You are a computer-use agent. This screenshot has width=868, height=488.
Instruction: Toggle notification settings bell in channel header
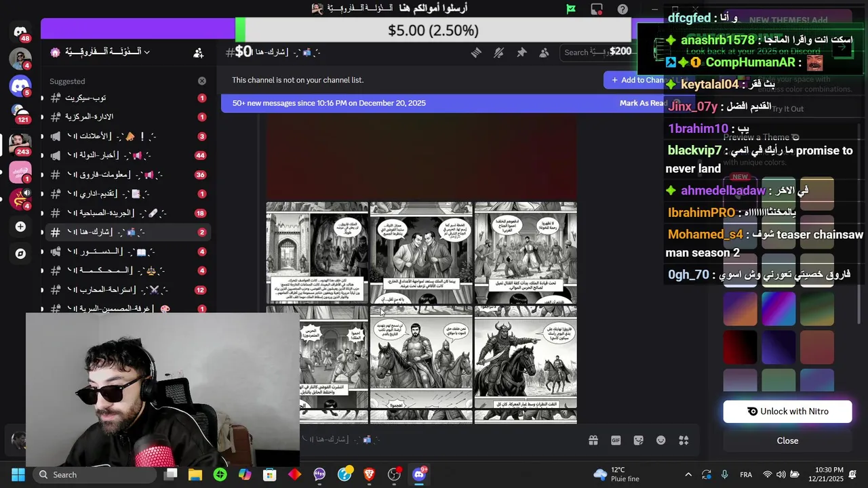(499, 52)
